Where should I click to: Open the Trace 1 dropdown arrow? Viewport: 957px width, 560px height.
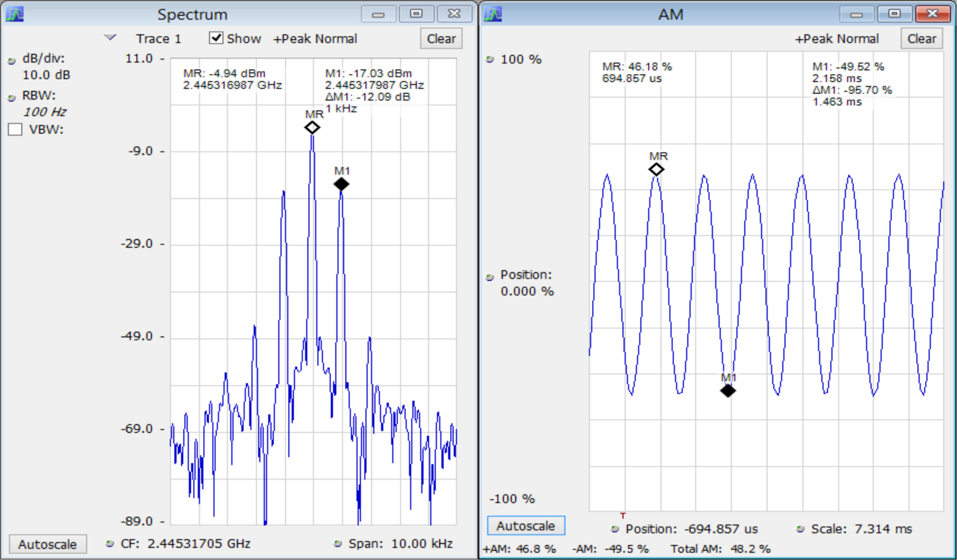tap(110, 38)
